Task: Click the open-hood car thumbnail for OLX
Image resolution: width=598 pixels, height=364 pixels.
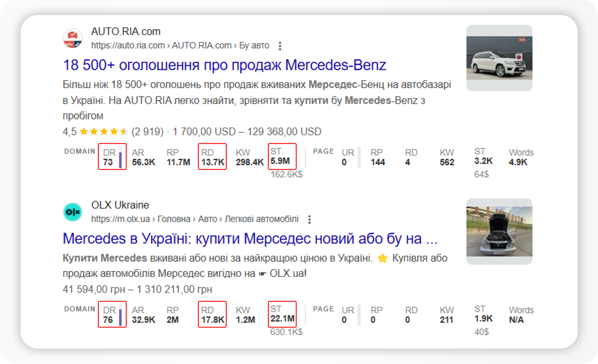Action: (x=499, y=232)
